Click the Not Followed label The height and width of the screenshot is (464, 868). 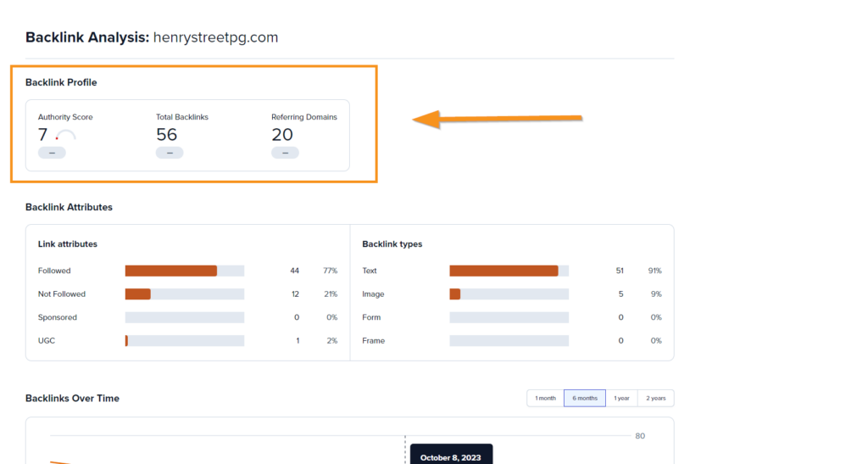(x=61, y=294)
